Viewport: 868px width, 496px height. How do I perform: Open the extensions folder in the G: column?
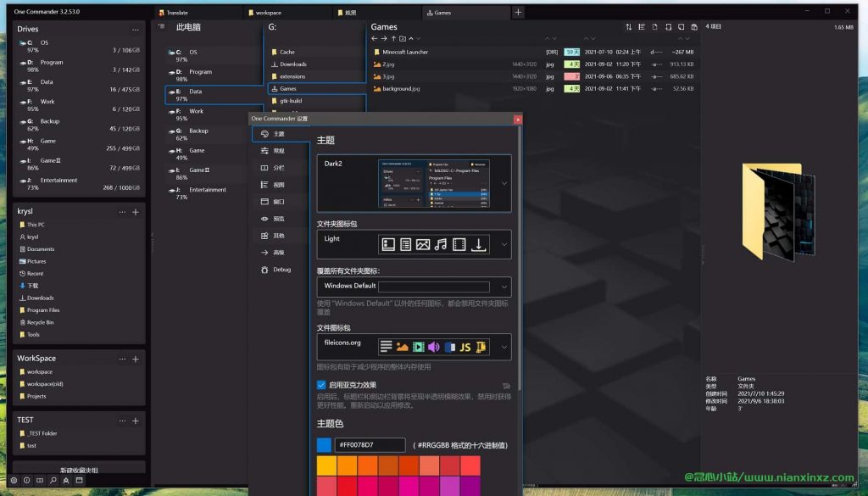coord(317,76)
